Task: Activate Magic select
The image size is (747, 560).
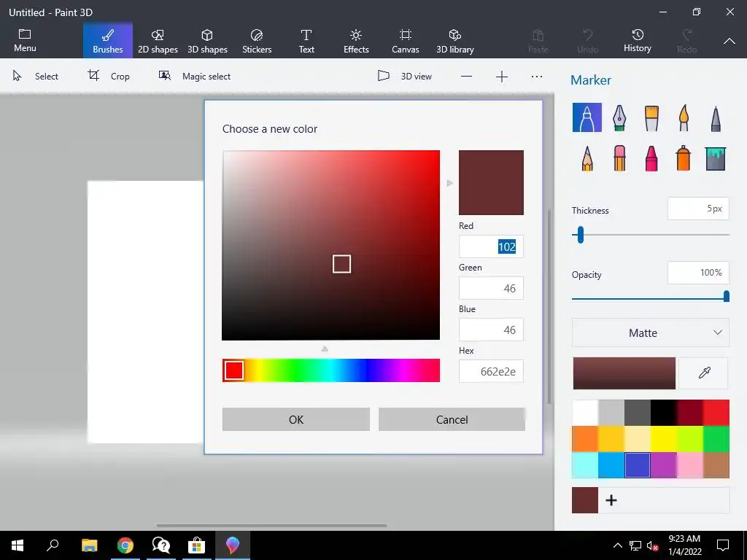Action: coord(194,76)
